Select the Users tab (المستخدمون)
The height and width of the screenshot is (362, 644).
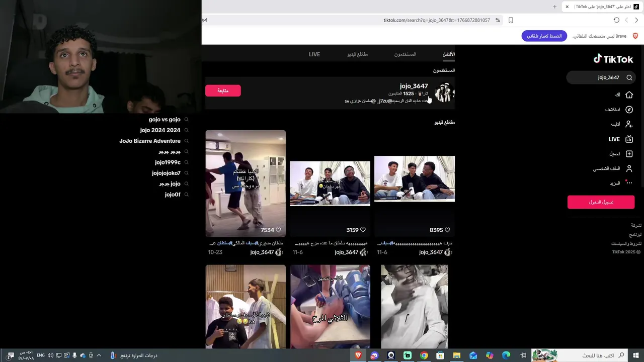point(405,54)
